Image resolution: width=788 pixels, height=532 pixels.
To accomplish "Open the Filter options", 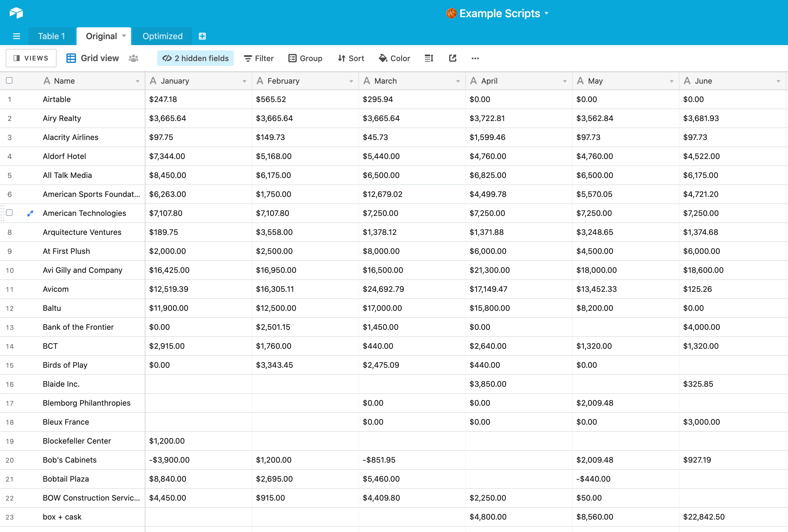I will [259, 58].
